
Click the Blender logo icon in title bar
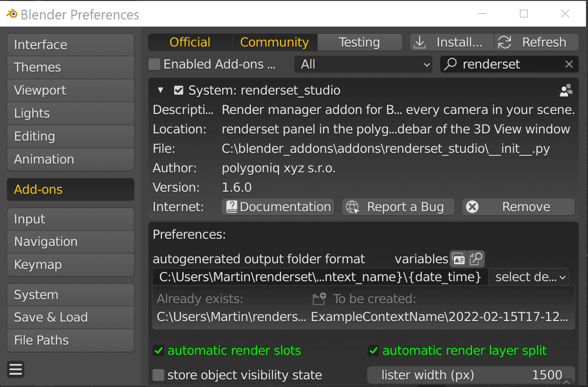(x=12, y=14)
